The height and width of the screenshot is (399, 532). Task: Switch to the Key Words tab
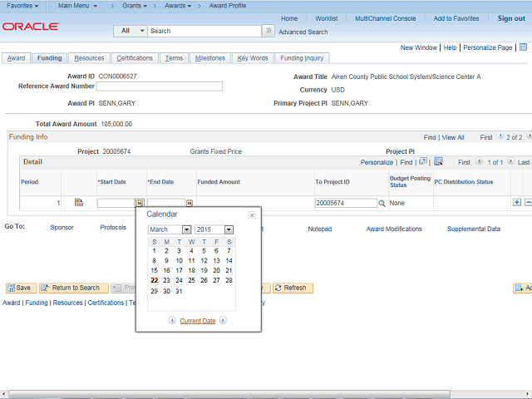pyautogui.click(x=253, y=58)
